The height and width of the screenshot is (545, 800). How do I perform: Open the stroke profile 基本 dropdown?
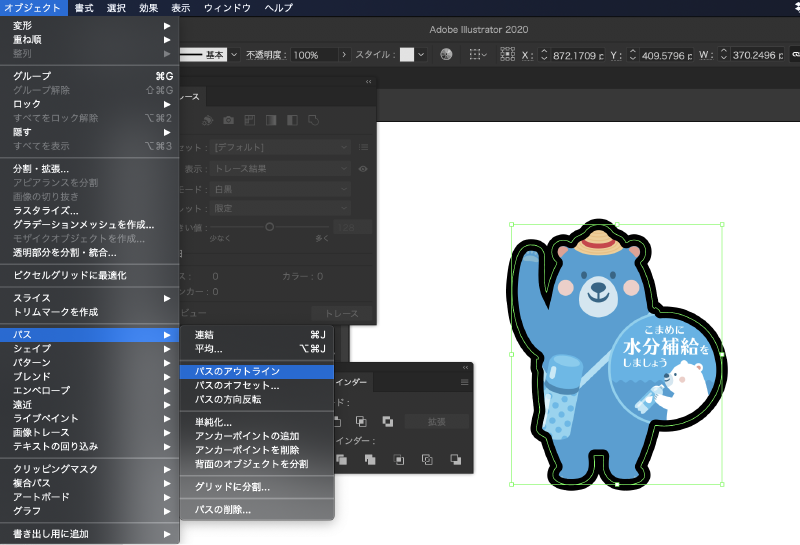[234, 55]
